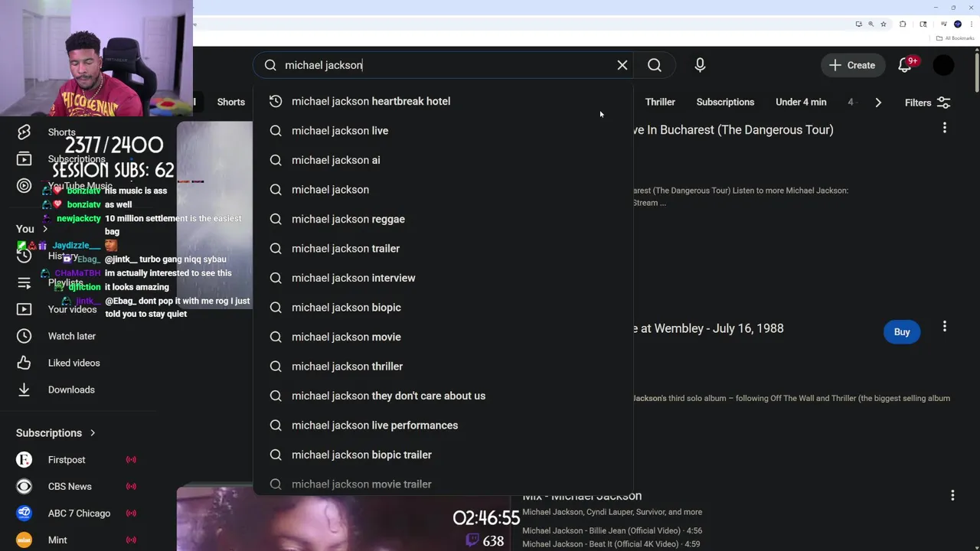
Task: Start voice search with the microphone icon
Action: [x=700, y=65]
